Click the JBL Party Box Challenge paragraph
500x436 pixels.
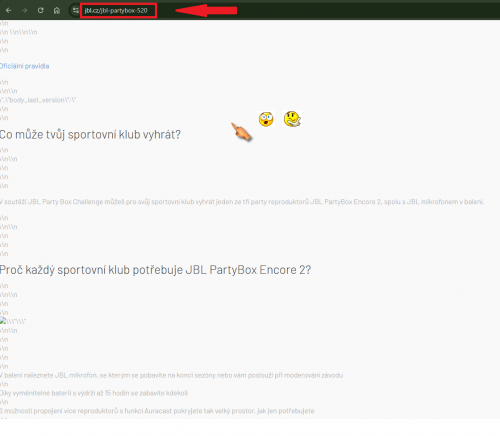(242, 202)
